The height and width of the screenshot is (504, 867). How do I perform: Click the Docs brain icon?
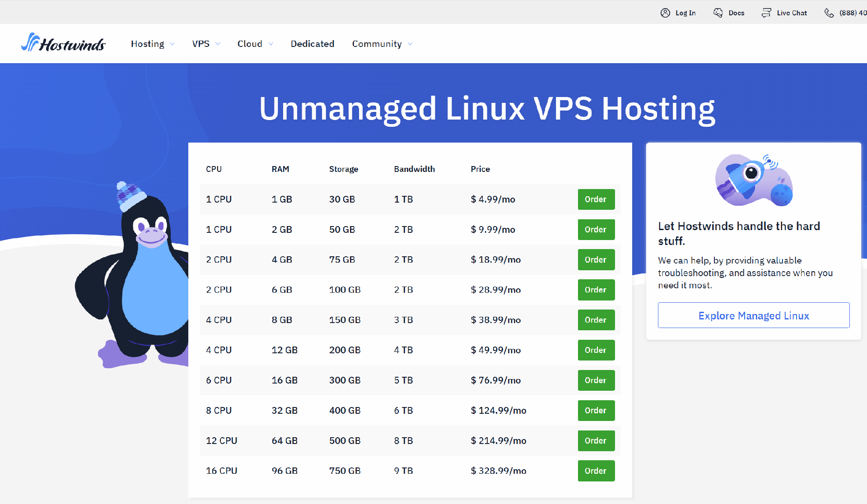pyautogui.click(x=718, y=13)
